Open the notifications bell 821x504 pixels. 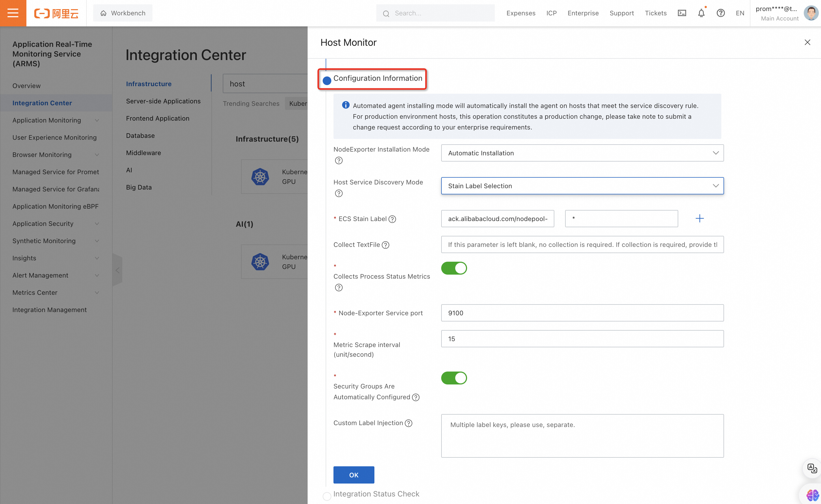[x=701, y=13]
